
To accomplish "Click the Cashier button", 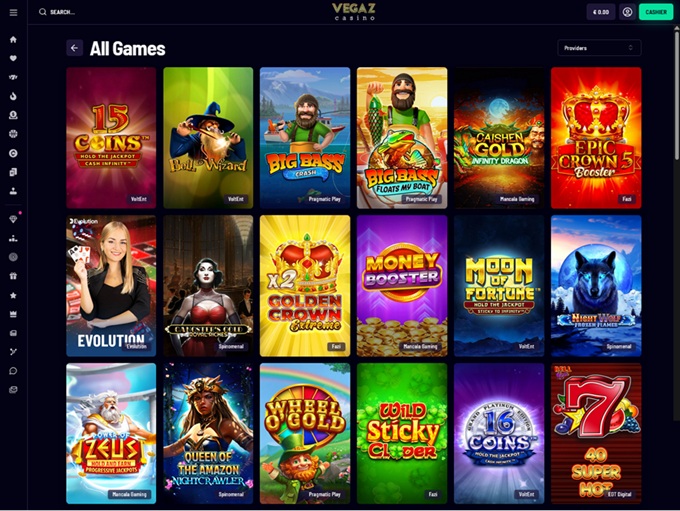I will (x=656, y=12).
